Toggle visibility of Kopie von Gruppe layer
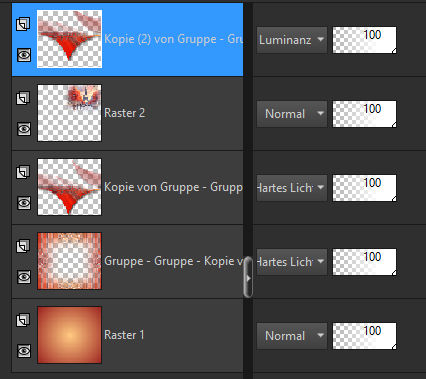This screenshot has width=426, height=379. point(24,203)
